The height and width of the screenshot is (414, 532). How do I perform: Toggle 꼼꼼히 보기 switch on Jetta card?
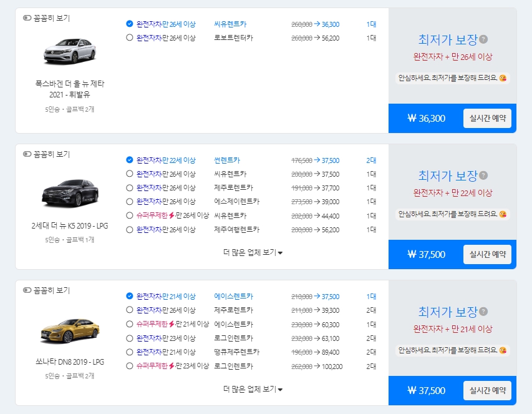click(27, 17)
